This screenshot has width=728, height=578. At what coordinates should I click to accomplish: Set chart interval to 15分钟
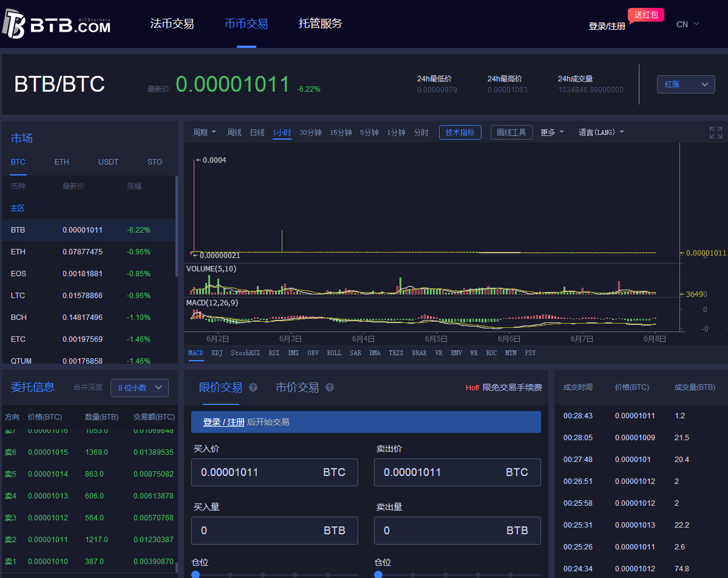(341, 132)
